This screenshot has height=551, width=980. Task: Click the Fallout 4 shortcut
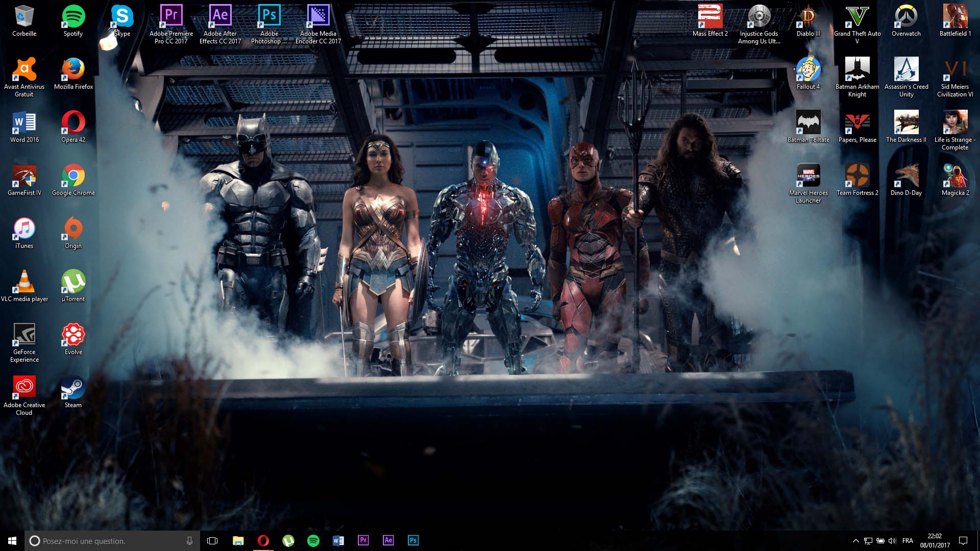click(808, 70)
